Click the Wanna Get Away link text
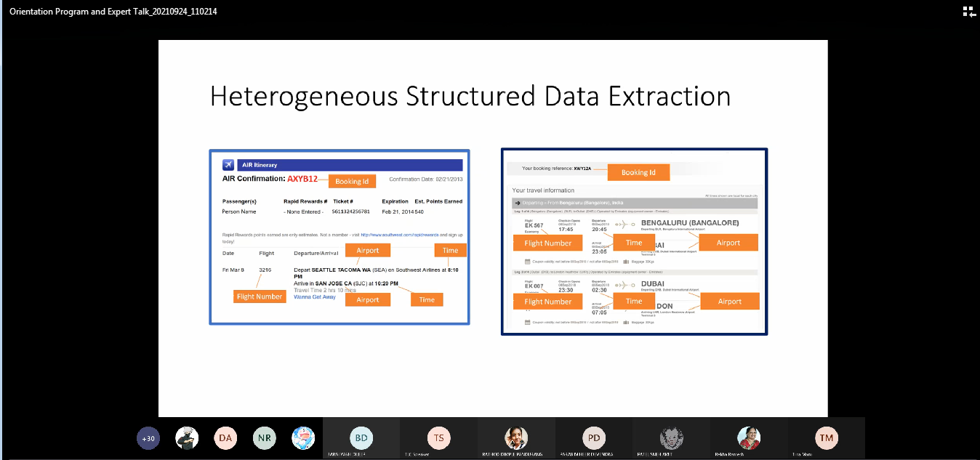 pos(315,297)
